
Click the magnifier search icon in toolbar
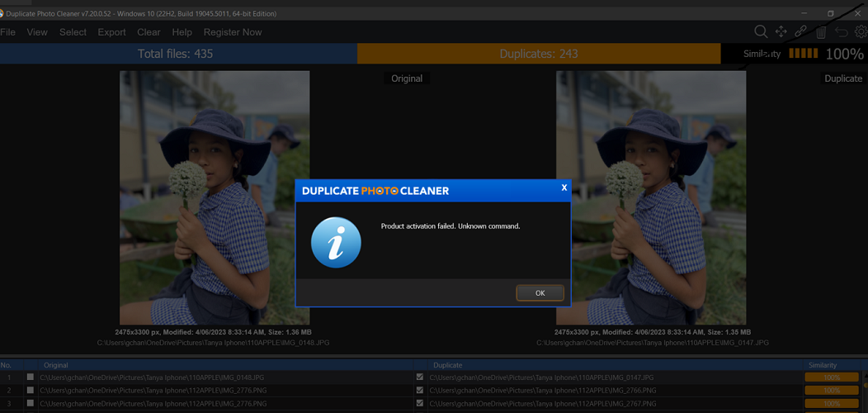coord(761,31)
